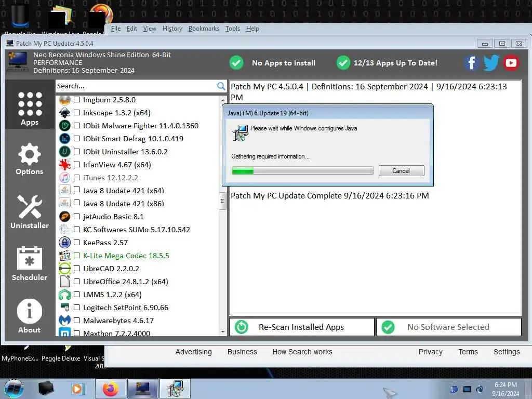Viewport: 532px width, 399px height.
Task: Click the LibreCAD icon
Action: coord(64,269)
